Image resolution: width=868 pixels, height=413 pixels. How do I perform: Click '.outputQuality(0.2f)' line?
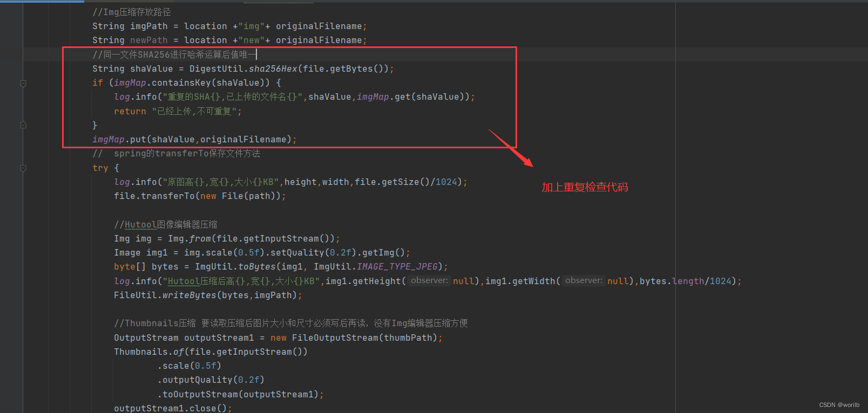tap(211, 380)
